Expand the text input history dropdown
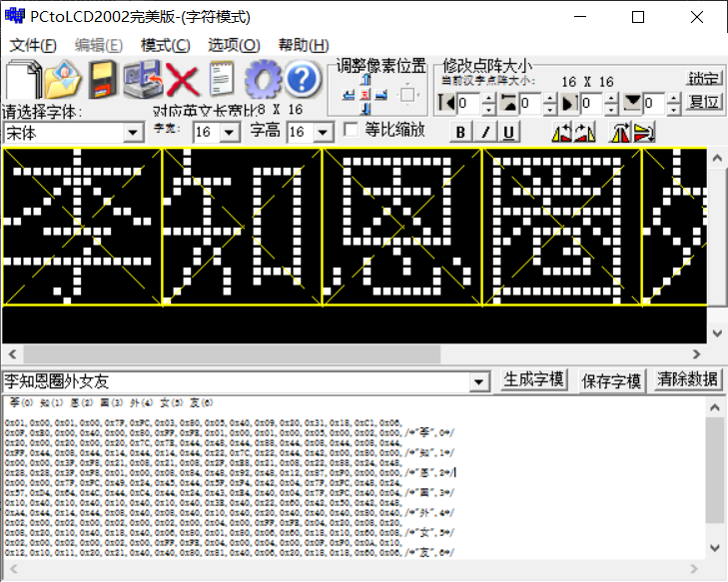 tap(478, 382)
